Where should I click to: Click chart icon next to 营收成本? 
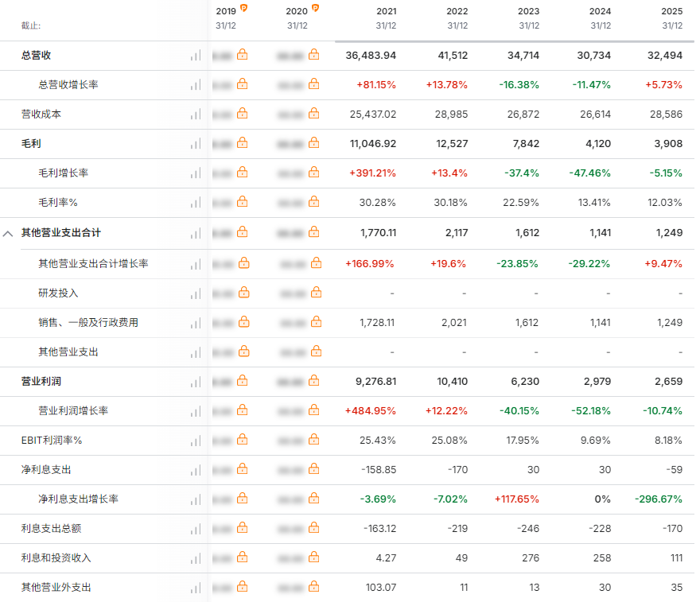pos(195,115)
